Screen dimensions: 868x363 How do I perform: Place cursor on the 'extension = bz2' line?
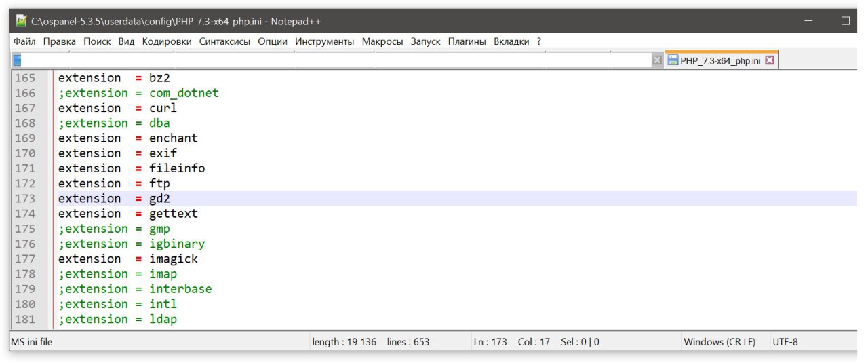click(114, 78)
